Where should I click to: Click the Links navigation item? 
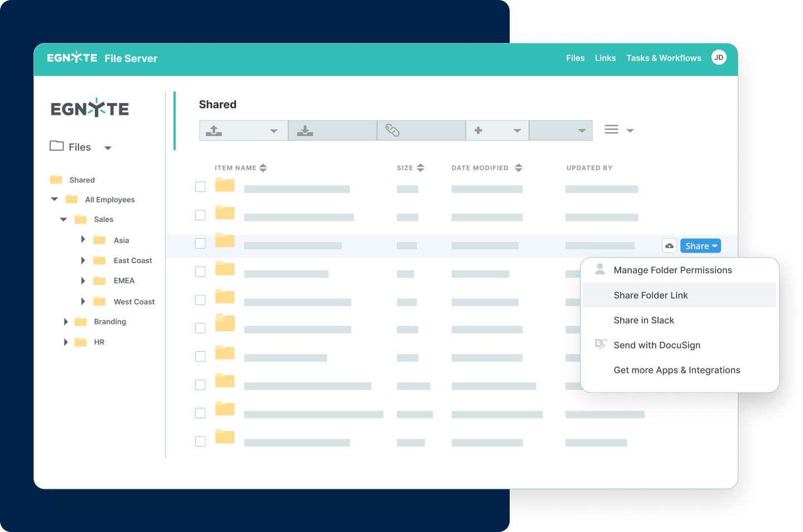[605, 58]
